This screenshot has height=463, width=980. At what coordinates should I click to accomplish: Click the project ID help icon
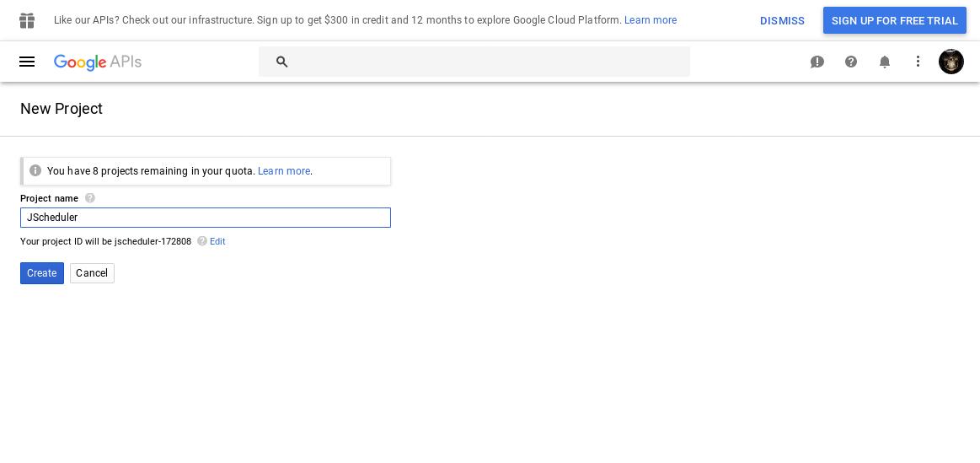point(202,241)
